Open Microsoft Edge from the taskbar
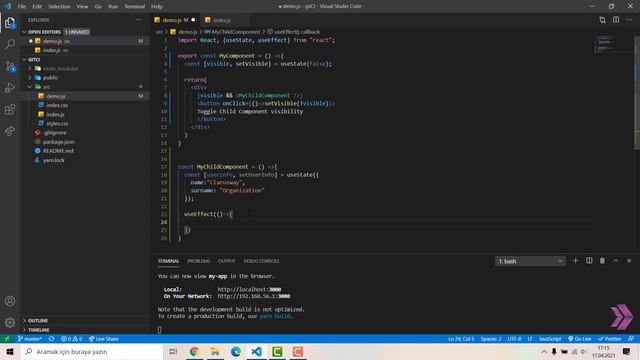The height and width of the screenshot is (360, 640). (x=236, y=351)
